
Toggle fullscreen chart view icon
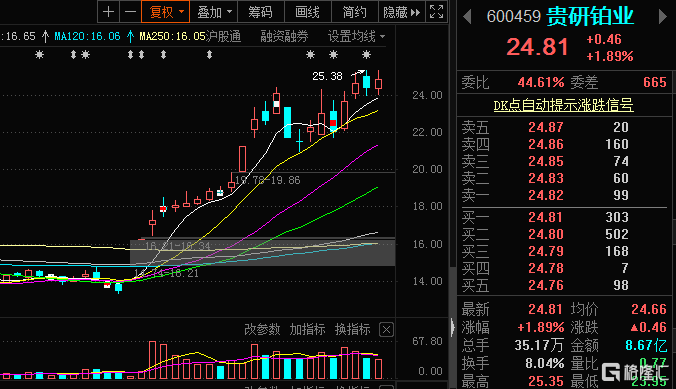click(x=436, y=12)
